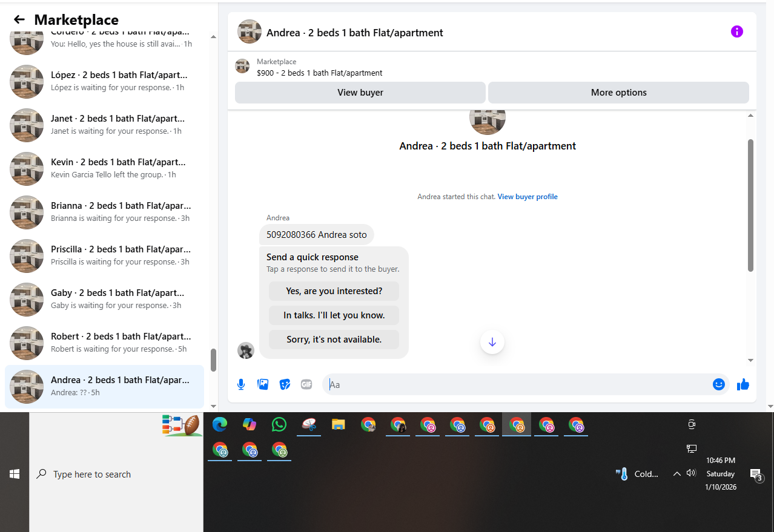Click "$900 - 2 beds 1 bath Flat/apartment" text
774x532 pixels.
point(320,73)
